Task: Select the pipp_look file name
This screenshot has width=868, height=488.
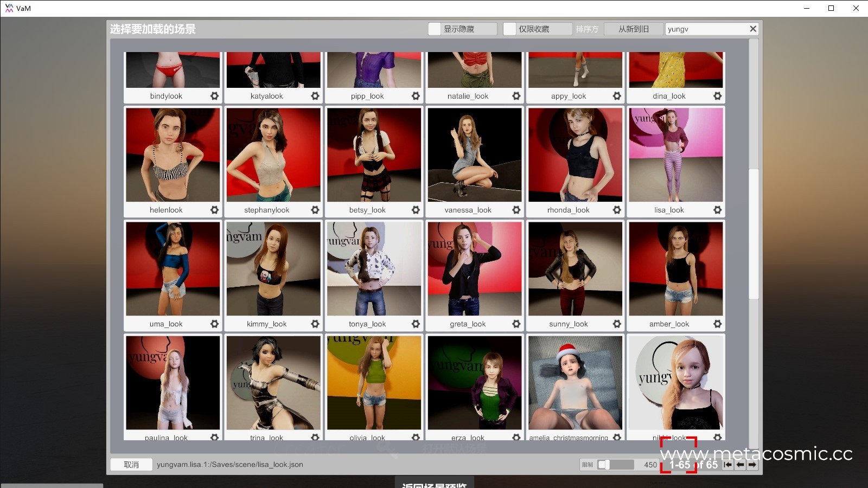Action: pyautogui.click(x=367, y=96)
